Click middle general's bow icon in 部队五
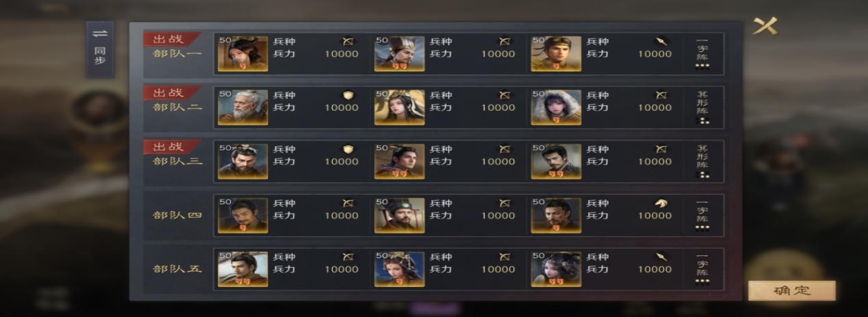 [505, 257]
